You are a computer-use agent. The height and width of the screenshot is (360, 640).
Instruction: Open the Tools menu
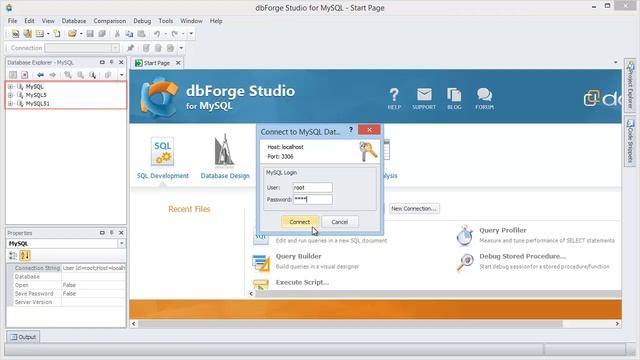[x=166, y=21]
